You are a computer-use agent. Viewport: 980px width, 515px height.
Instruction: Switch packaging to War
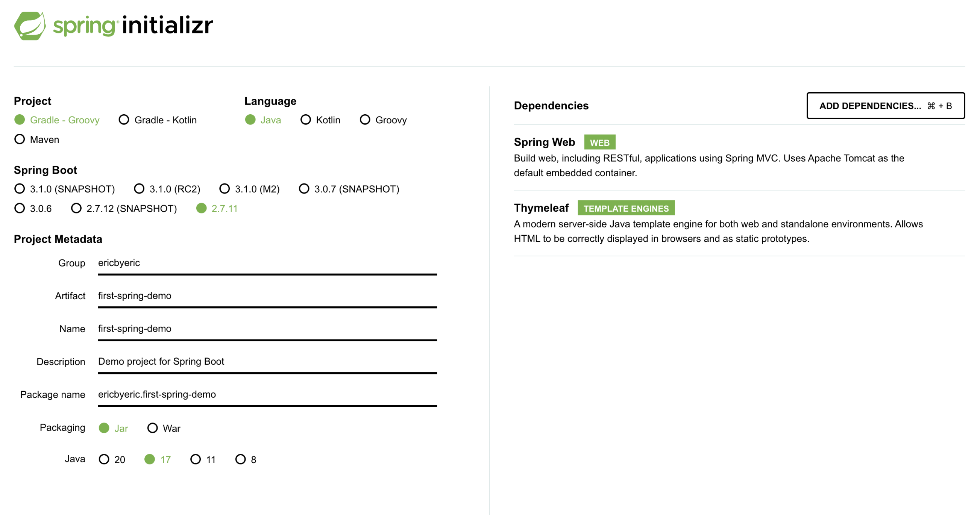click(x=153, y=428)
